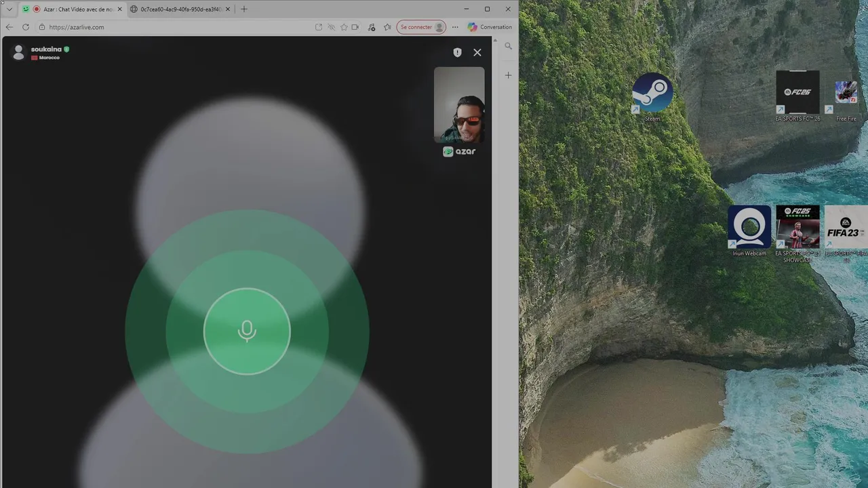Close the 0c7cea60 tab
The height and width of the screenshot is (488, 868).
(x=228, y=9)
